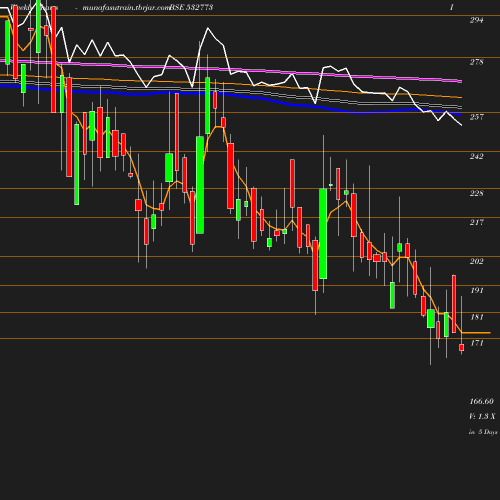Image resolution: width=500 pixels, height=500 pixels.
Task: Click the 'in 5 Days' text
Action: 483,432
